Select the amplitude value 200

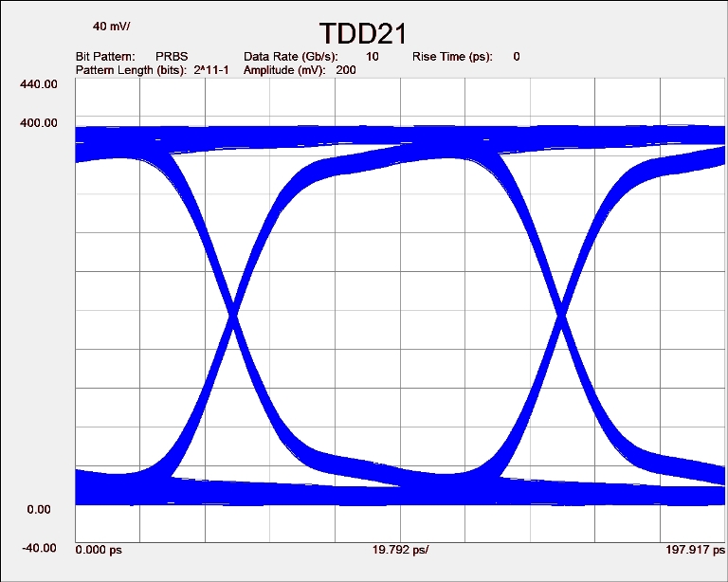[x=346, y=70]
